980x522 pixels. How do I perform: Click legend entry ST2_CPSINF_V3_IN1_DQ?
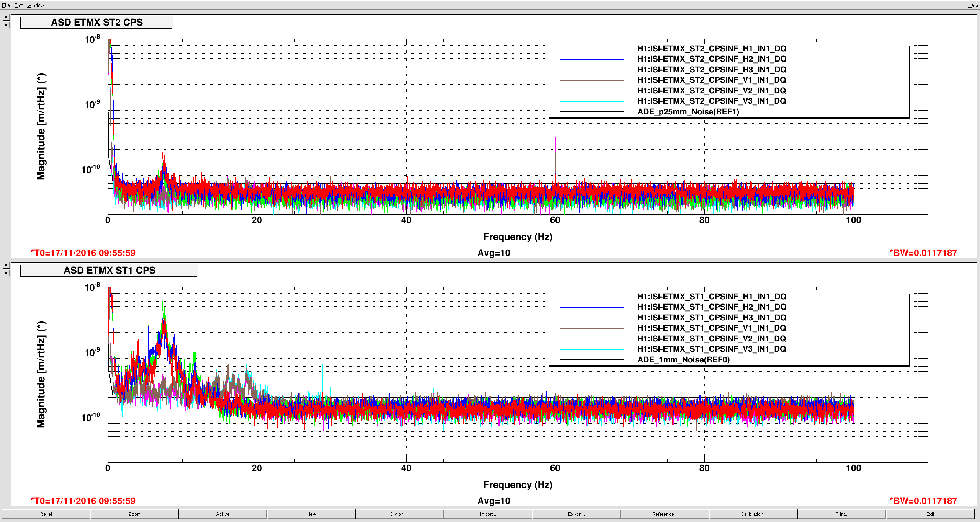point(712,101)
